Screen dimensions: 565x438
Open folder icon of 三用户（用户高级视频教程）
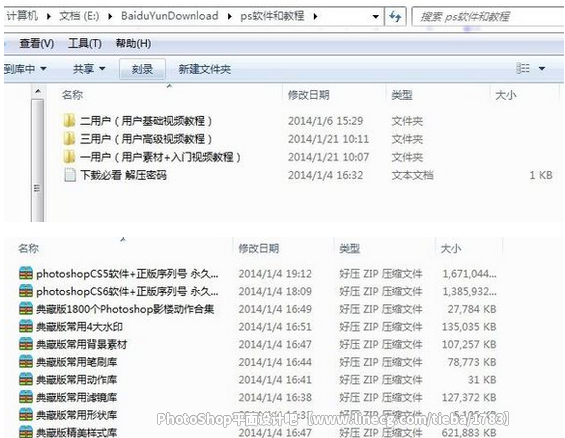[x=69, y=138]
